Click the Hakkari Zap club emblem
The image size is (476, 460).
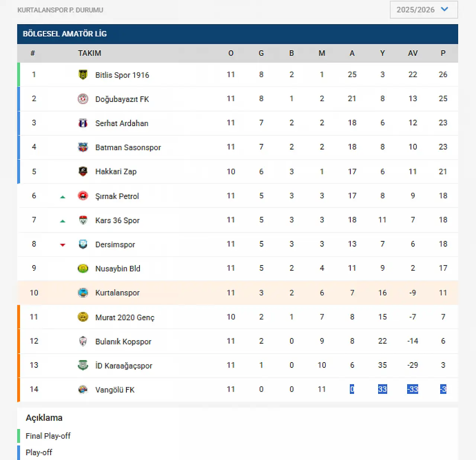pos(83,171)
